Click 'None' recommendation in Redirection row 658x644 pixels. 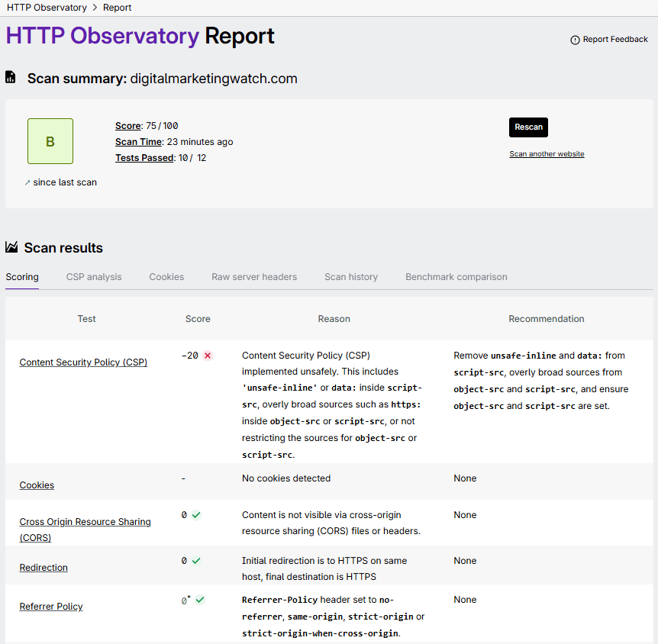[465, 561]
